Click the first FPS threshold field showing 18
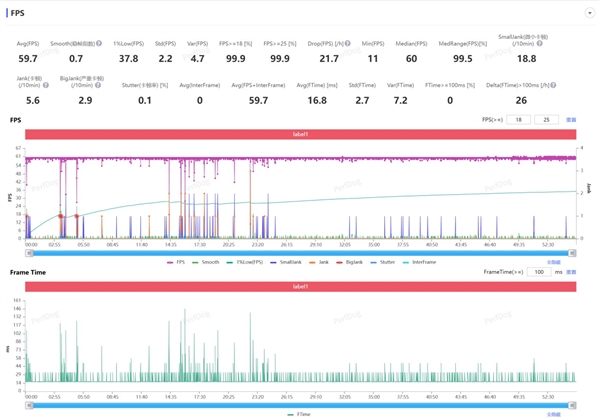This screenshot has width=600, height=419. (x=518, y=120)
